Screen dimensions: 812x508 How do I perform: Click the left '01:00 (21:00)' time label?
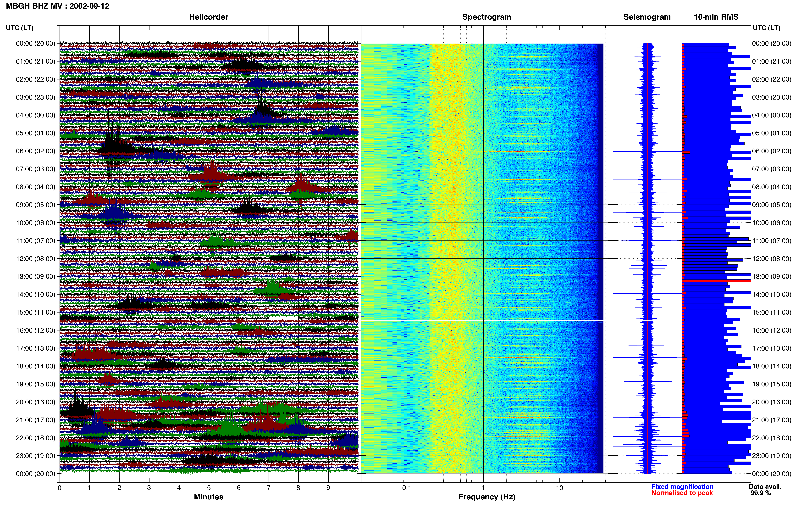point(35,61)
